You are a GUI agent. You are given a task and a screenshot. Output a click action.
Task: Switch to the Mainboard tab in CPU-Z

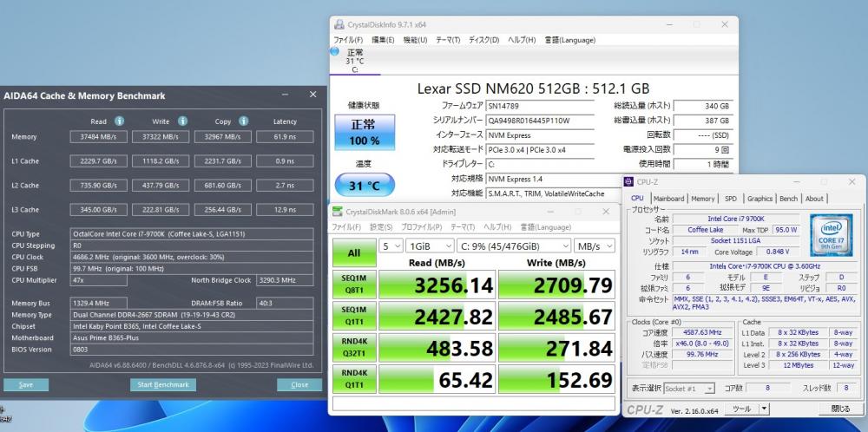(x=668, y=199)
